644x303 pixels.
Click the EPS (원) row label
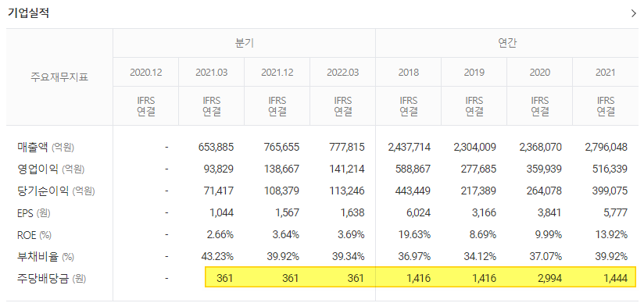[34, 213]
